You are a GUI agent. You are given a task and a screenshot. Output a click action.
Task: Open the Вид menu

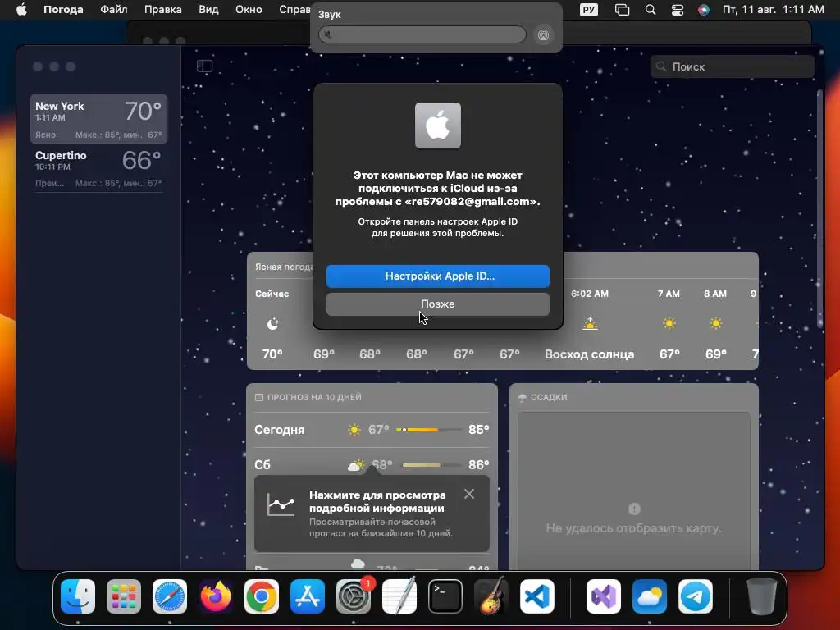pyautogui.click(x=208, y=10)
